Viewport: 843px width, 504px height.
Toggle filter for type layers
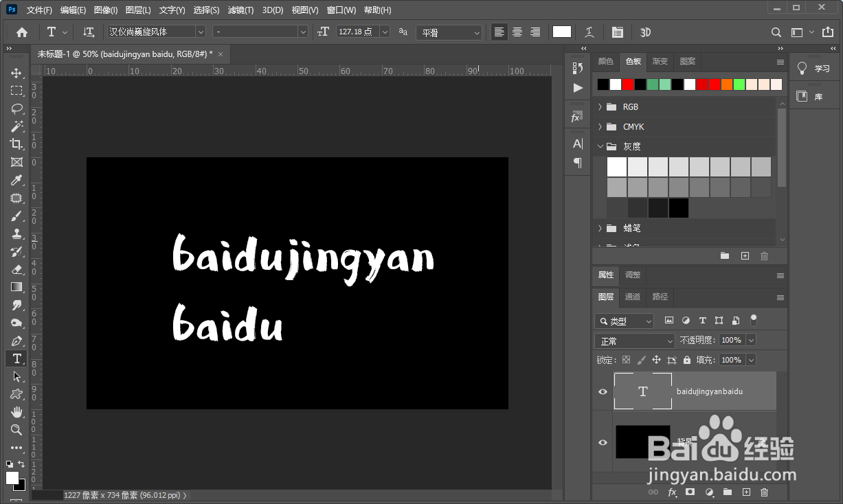click(x=702, y=321)
